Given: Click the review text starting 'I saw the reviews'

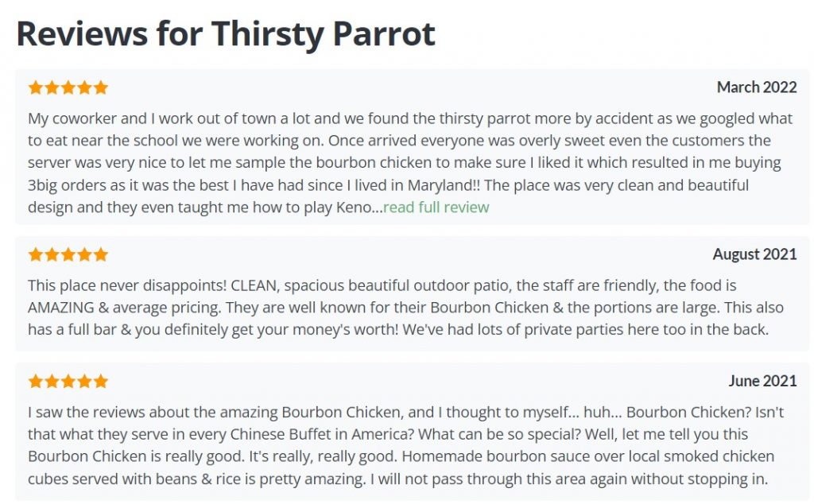Looking at the screenshot, I should coord(405,445).
